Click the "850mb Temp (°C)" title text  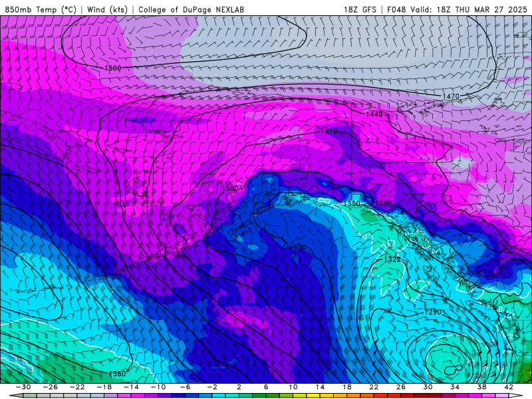[41, 9]
